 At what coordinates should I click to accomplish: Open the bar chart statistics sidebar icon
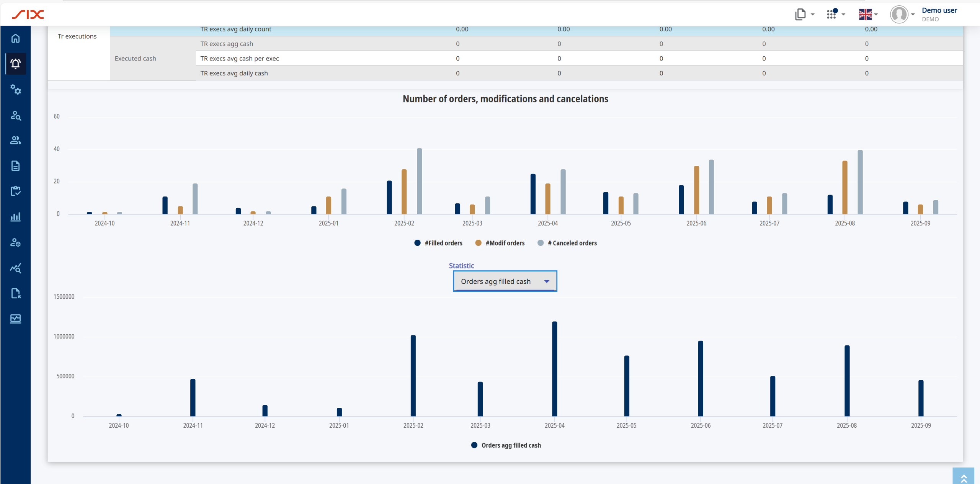click(15, 217)
